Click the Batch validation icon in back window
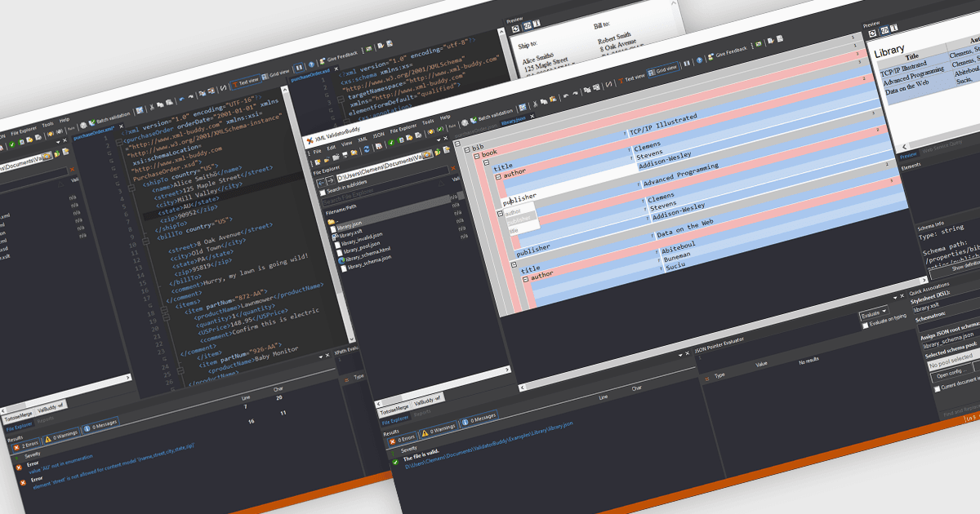The width and height of the screenshot is (980, 514). pos(92,122)
